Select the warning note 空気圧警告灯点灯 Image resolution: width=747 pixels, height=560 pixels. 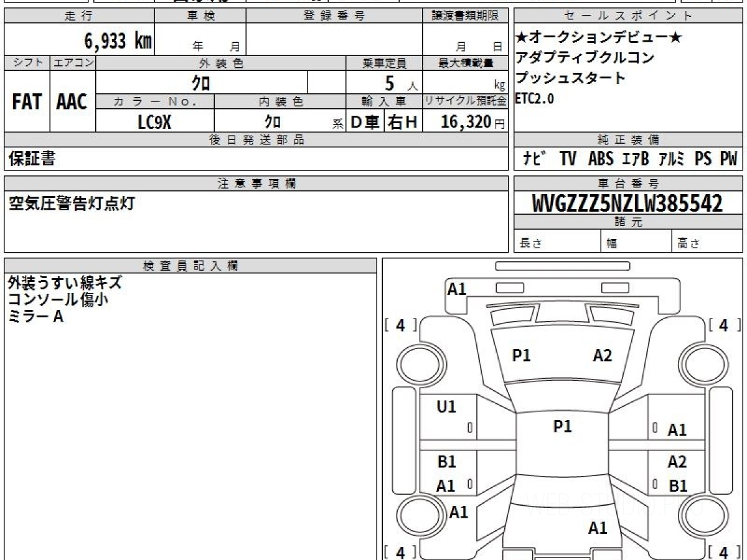pos(71,203)
